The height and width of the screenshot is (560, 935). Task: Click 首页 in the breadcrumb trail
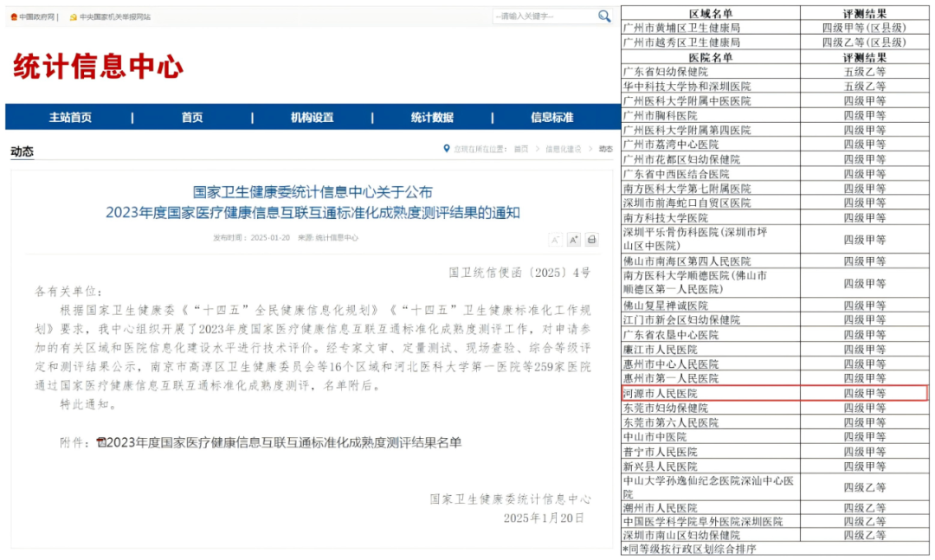click(x=520, y=149)
